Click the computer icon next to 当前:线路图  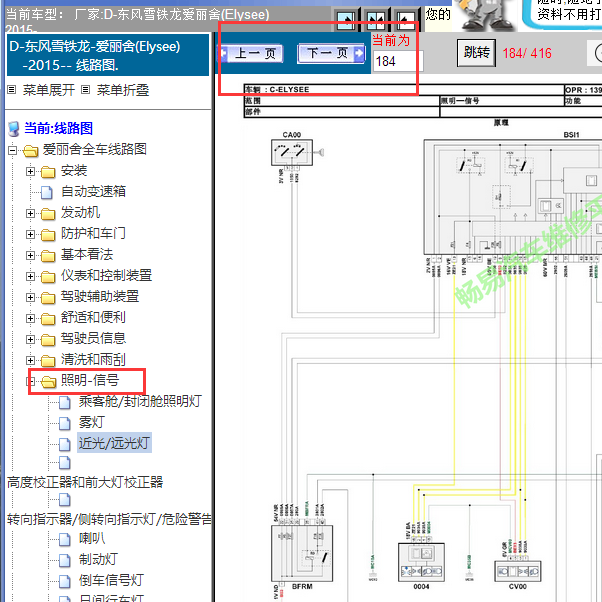[14, 129]
